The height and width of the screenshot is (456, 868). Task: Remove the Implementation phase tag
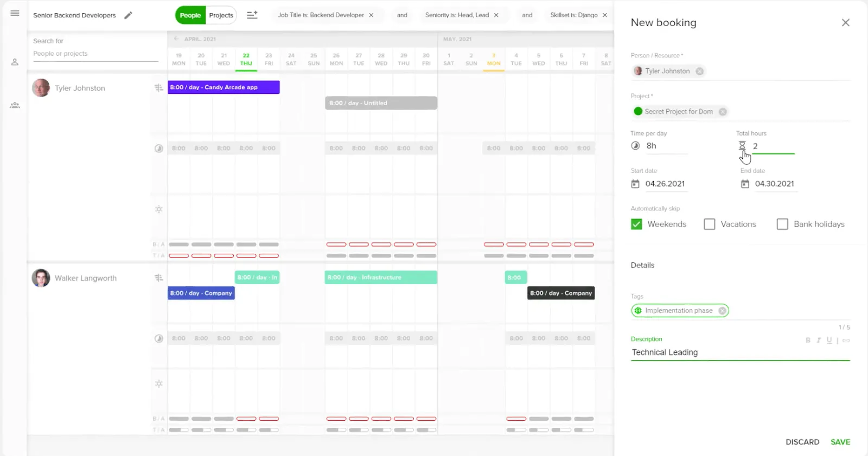(x=722, y=311)
